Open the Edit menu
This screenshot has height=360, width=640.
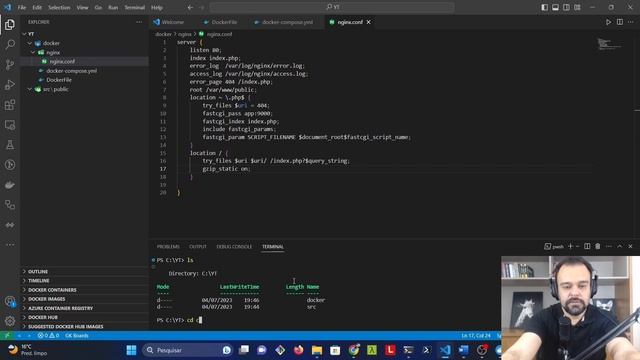pyautogui.click(x=37, y=7)
